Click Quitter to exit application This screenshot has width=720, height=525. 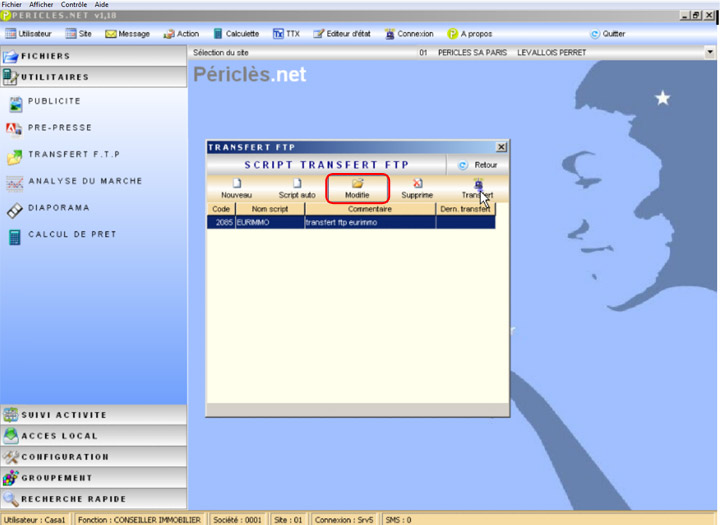pyautogui.click(x=607, y=34)
